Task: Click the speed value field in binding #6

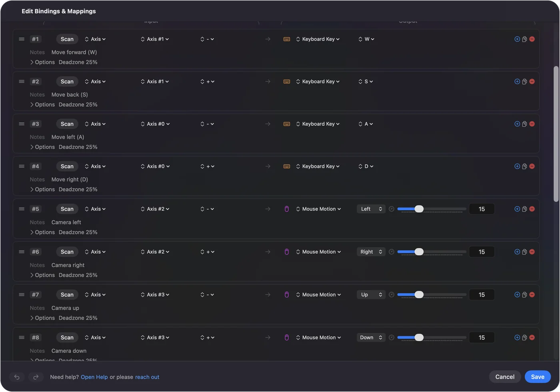Action: [x=482, y=252]
